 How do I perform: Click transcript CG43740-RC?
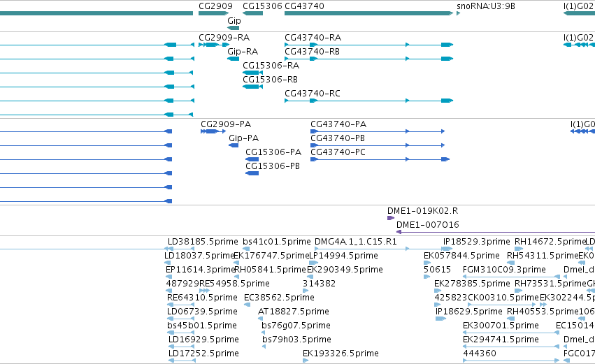(x=313, y=94)
